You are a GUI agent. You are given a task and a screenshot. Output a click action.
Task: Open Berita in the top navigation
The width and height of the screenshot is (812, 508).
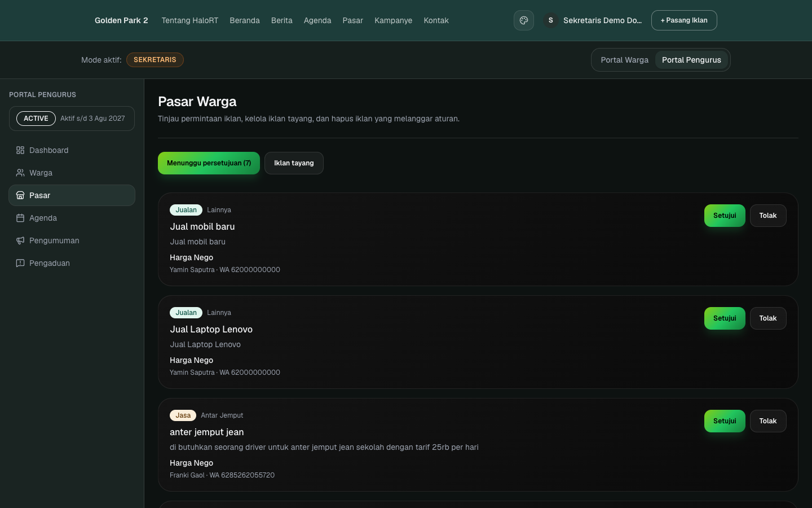click(281, 20)
